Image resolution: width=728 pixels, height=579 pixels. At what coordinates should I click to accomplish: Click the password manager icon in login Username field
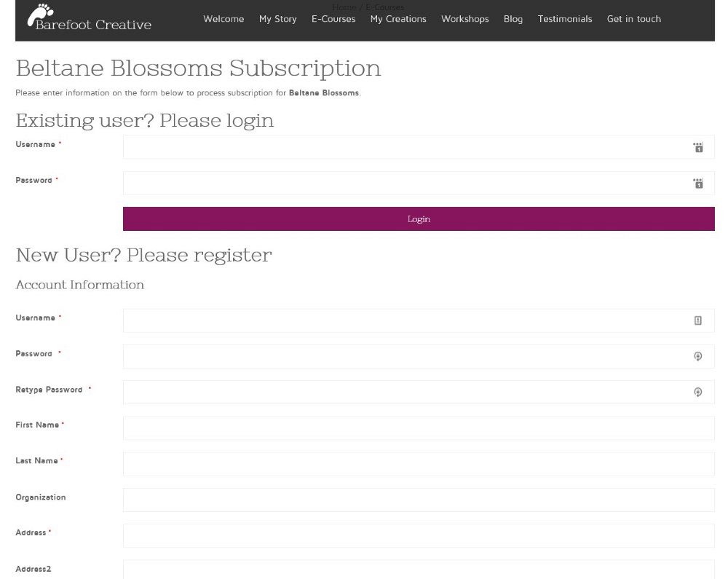click(698, 147)
